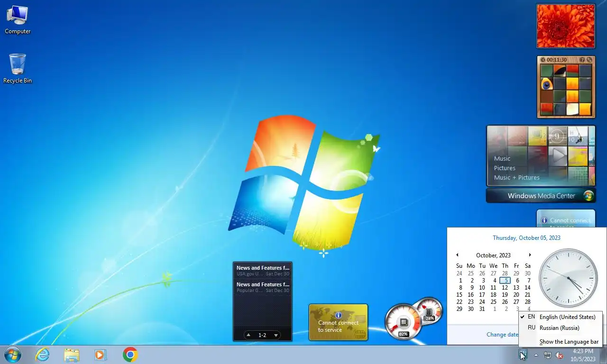The image size is (607, 364).
Task: Shuffle the picture puzzle tiles icon
Action: 589,60
